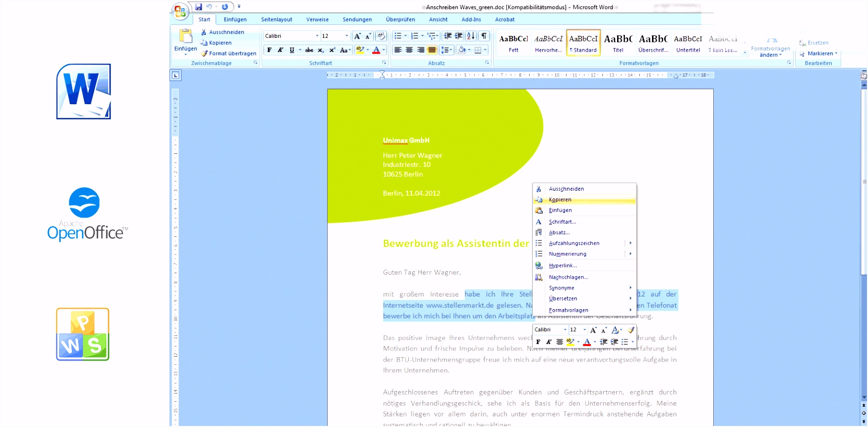Apply bullet list in the ribbon
The width and height of the screenshot is (868, 427).
coord(398,36)
